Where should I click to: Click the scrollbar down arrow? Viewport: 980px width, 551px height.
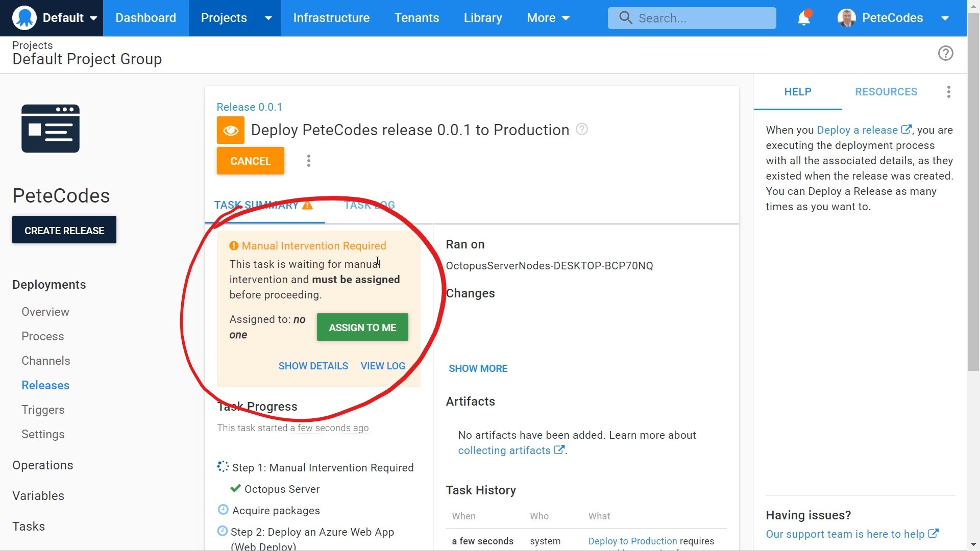click(x=973, y=545)
